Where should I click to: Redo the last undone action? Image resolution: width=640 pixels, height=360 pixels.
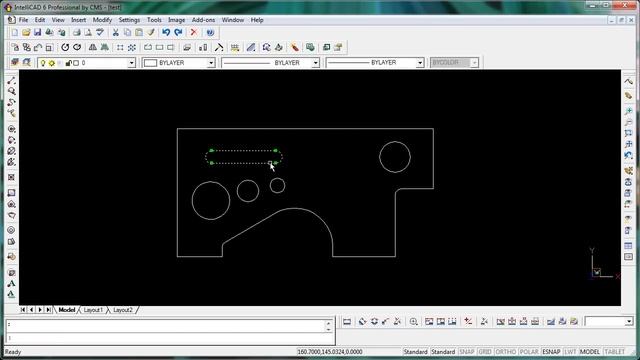tap(178, 32)
